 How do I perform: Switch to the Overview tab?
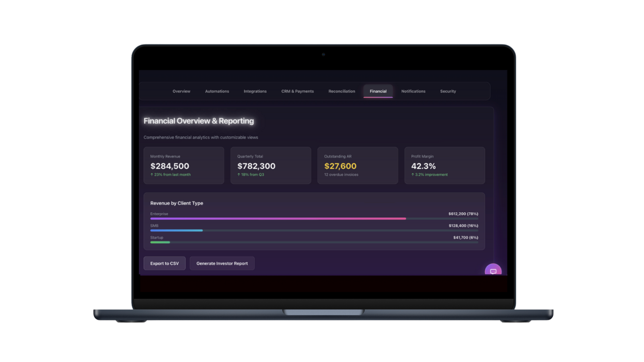(x=181, y=92)
